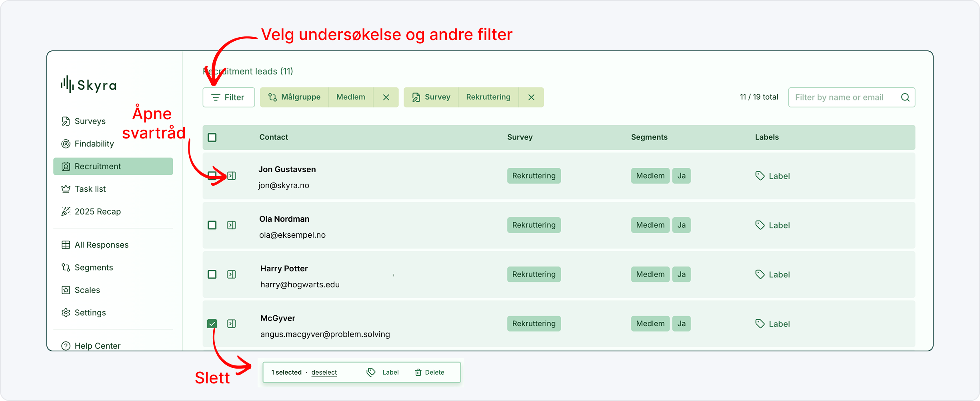Add a label to Jon Gustavsen
Image resolution: width=980 pixels, height=401 pixels.
pyautogui.click(x=772, y=176)
